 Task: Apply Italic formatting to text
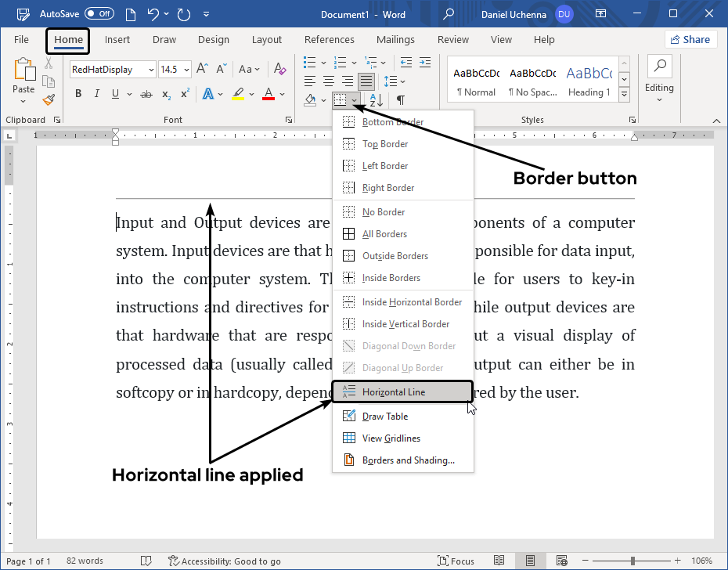pyautogui.click(x=97, y=94)
